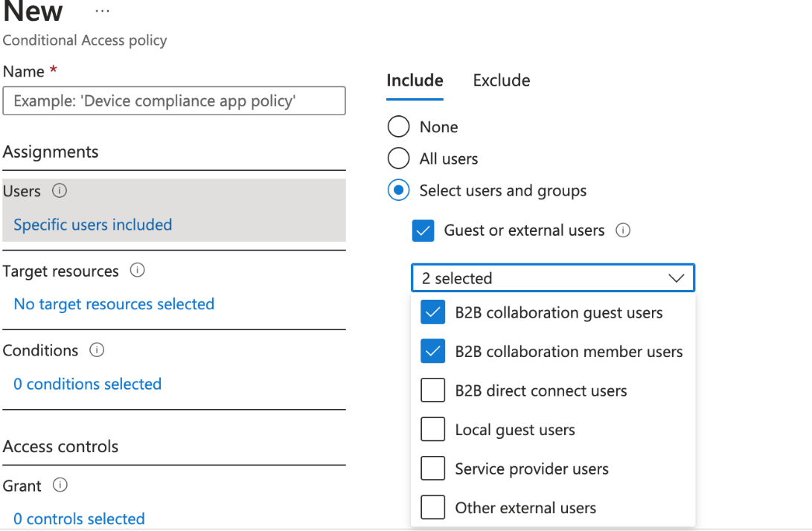Select the None radio option
The height and width of the screenshot is (531, 812).
tap(398, 126)
